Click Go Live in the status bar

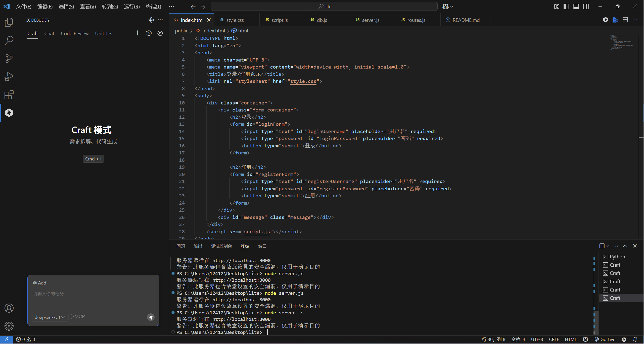(x=605, y=339)
